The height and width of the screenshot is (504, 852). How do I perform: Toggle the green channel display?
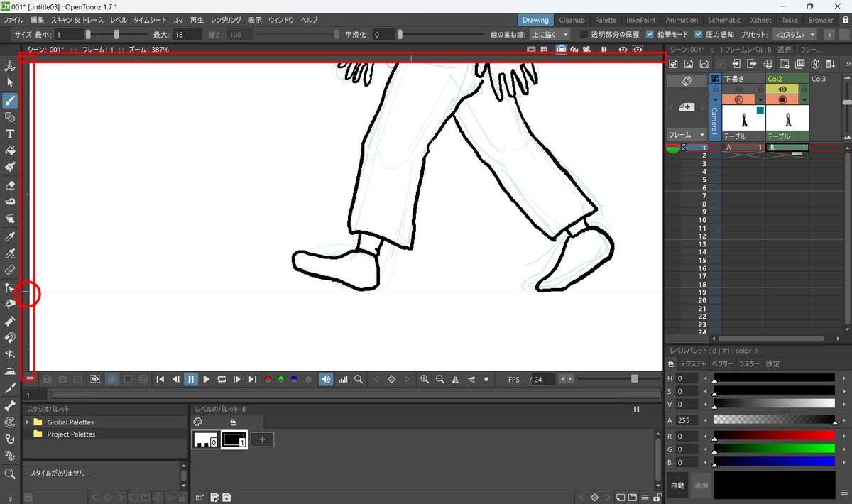pyautogui.click(x=281, y=380)
